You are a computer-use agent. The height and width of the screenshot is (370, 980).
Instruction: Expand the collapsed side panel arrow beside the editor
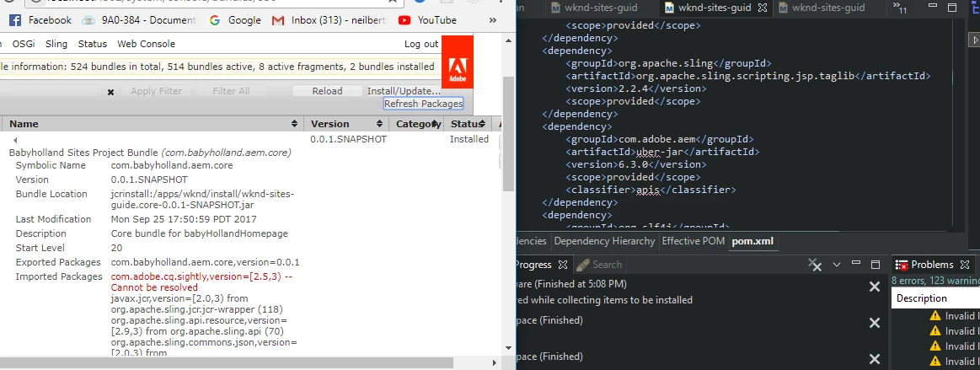pos(974,40)
